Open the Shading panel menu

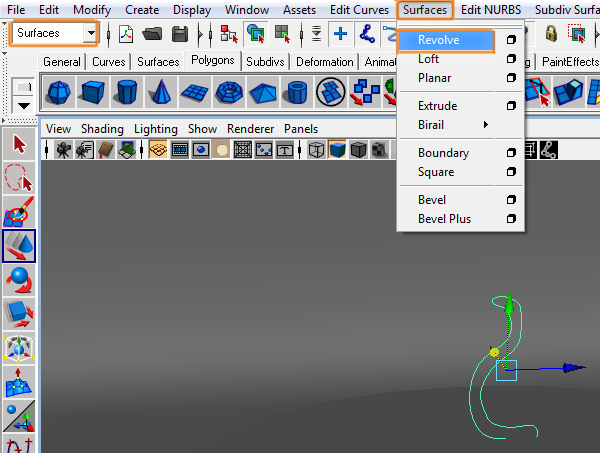(103, 129)
